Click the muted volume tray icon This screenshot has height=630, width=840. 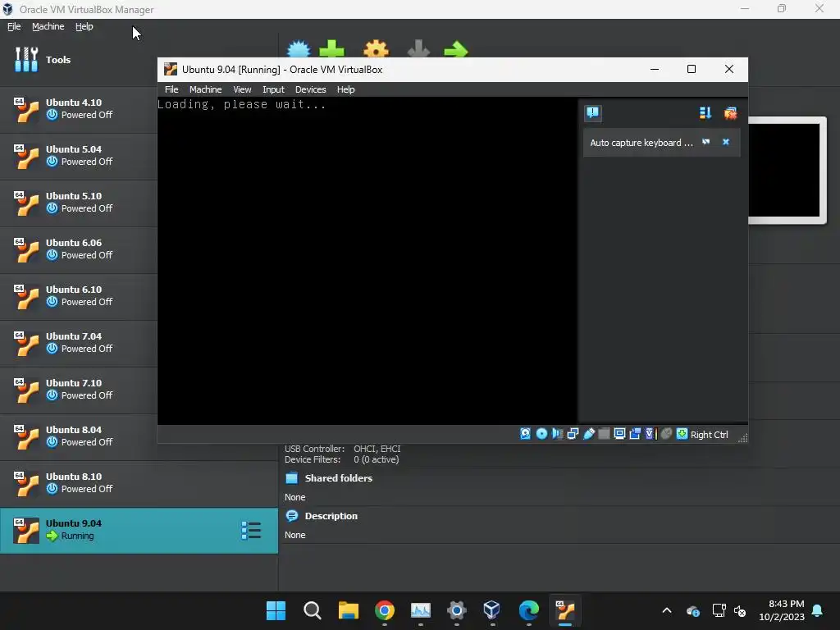click(740, 610)
